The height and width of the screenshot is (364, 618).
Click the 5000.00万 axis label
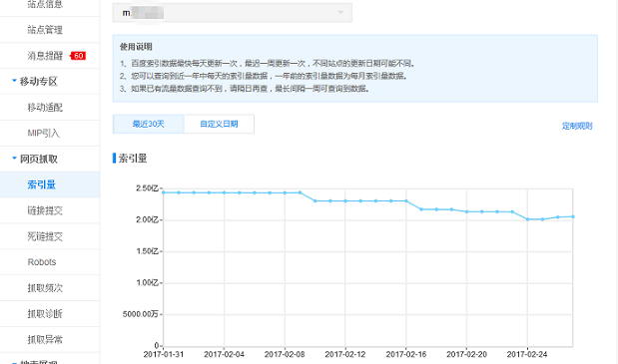pos(141,314)
